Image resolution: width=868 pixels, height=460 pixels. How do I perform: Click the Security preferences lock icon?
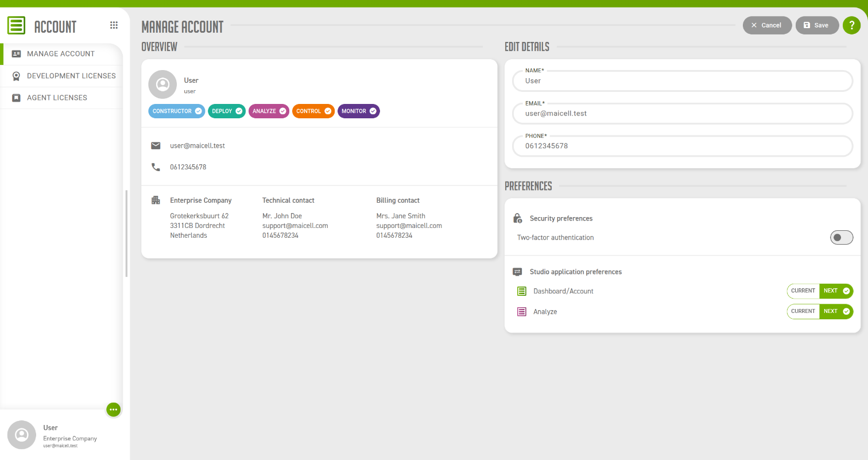tap(517, 218)
